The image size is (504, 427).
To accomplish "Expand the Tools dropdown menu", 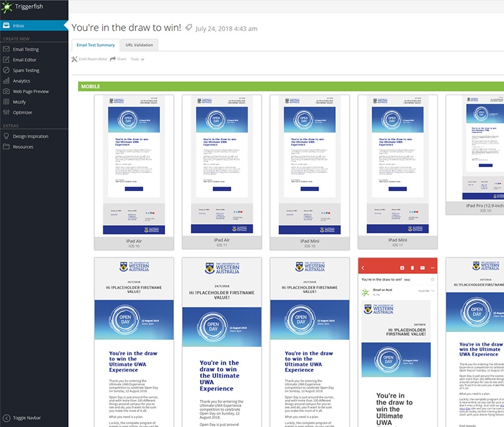I will click(x=135, y=59).
